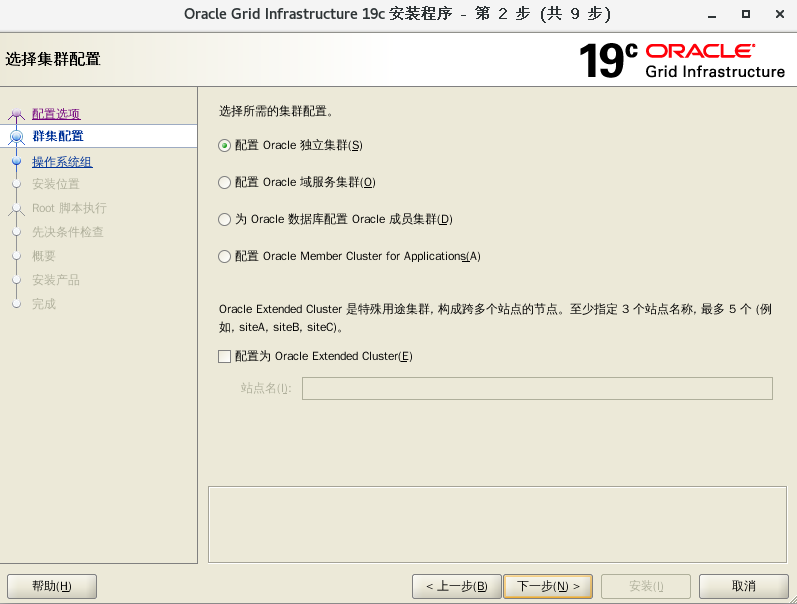This screenshot has width=797, height=604.
Task: Pick Oracle Member Cluster for Applications option
Action: [x=224, y=257]
